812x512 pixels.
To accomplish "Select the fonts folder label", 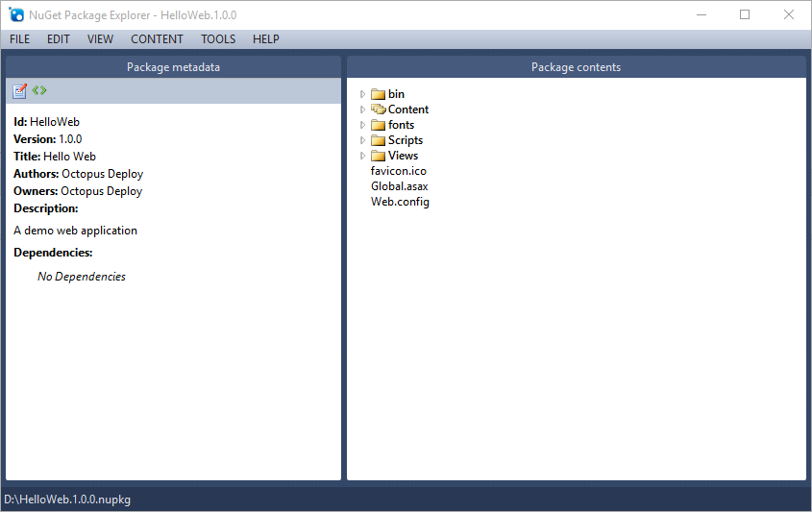I will click(x=402, y=125).
